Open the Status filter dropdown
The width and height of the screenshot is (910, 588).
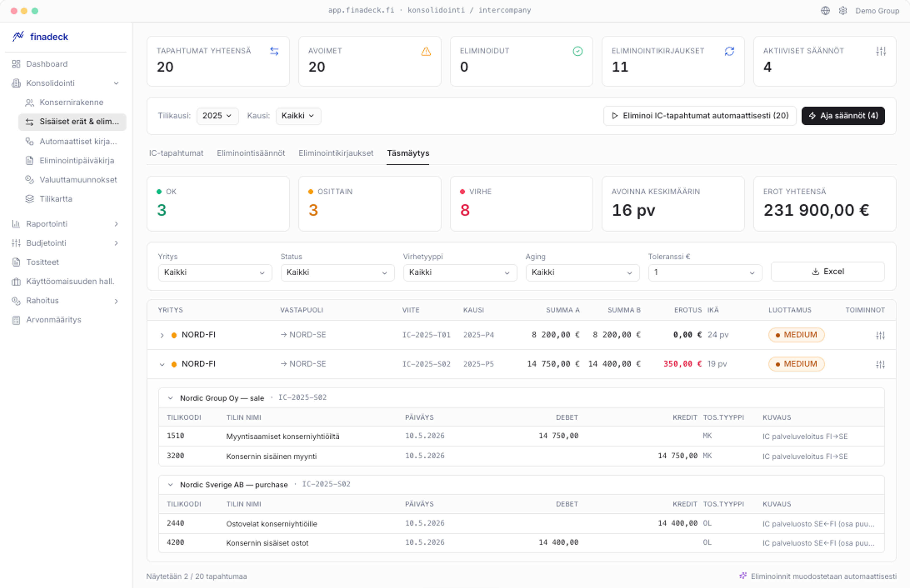[x=337, y=273]
